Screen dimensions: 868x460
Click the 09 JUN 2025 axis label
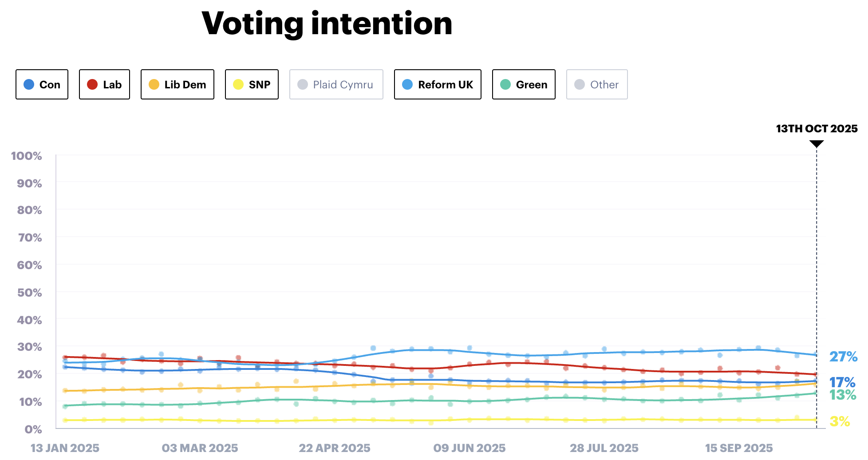(x=470, y=448)
